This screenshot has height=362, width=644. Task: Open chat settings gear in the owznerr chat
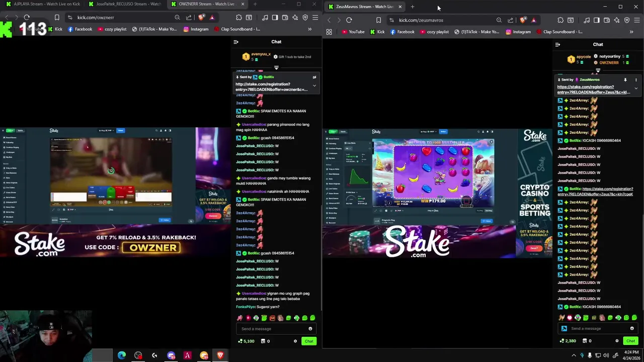click(x=295, y=341)
